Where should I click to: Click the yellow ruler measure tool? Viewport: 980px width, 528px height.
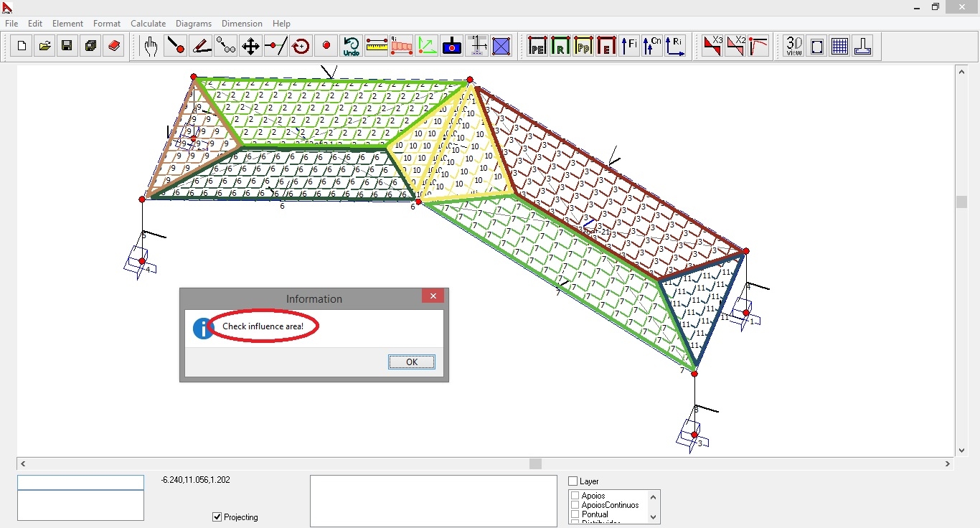pyautogui.click(x=377, y=47)
